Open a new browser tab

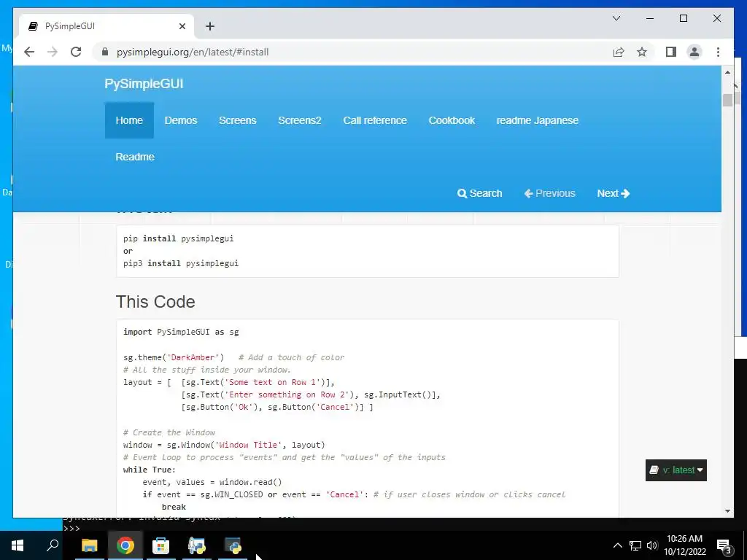click(x=209, y=26)
